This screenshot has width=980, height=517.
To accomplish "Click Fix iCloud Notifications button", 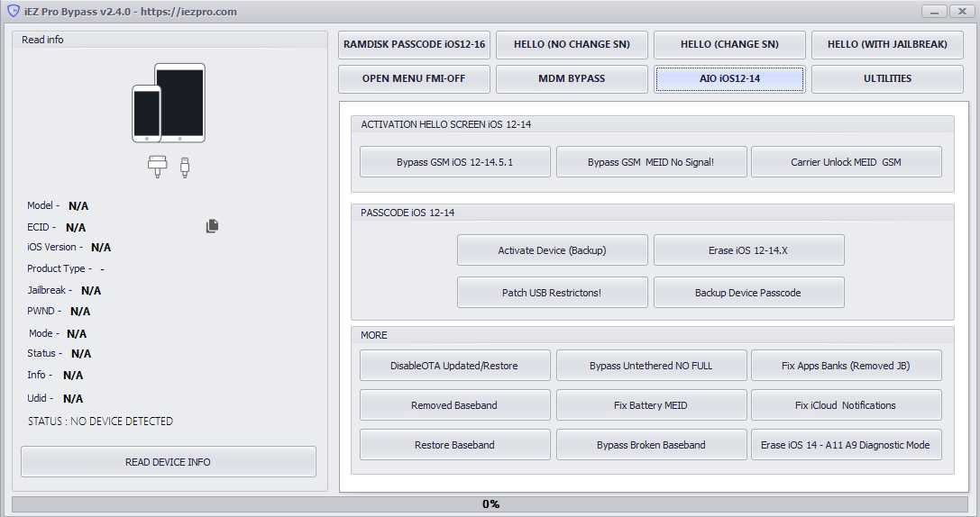I will (x=847, y=405).
